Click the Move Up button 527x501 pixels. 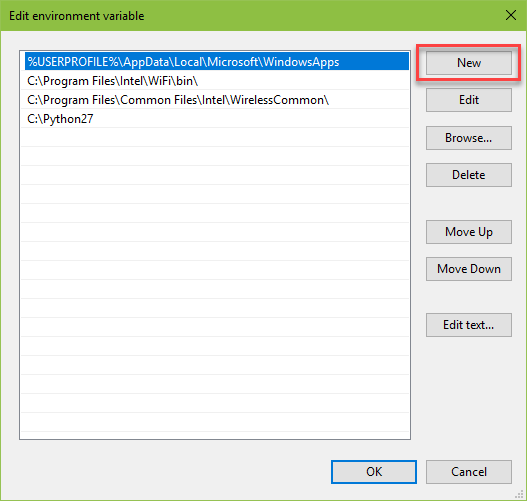coord(469,232)
